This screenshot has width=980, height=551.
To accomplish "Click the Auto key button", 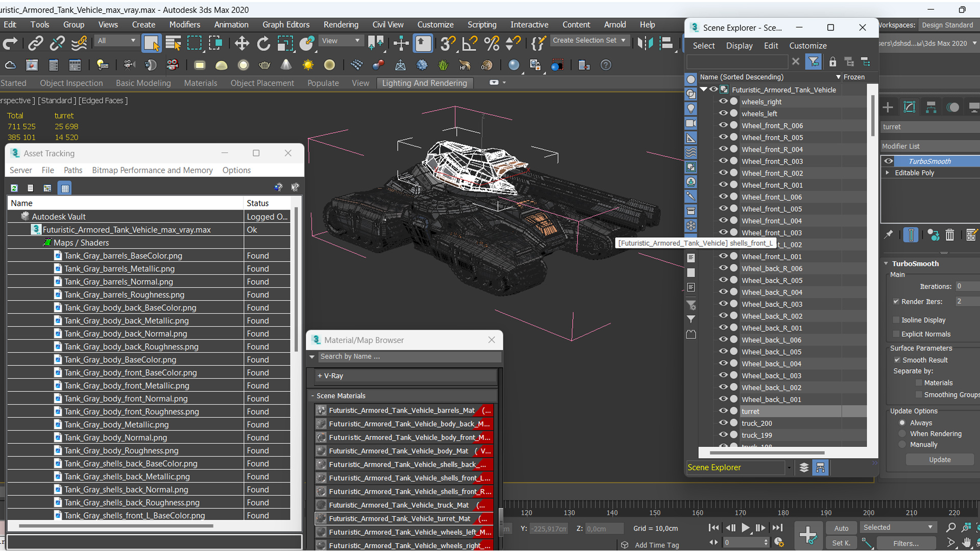I will (841, 528).
